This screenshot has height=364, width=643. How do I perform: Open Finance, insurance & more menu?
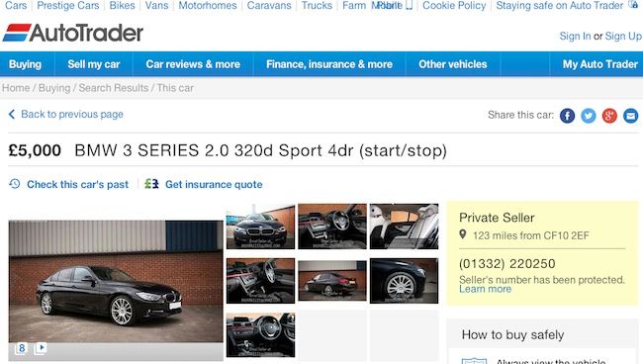[x=329, y=64]
